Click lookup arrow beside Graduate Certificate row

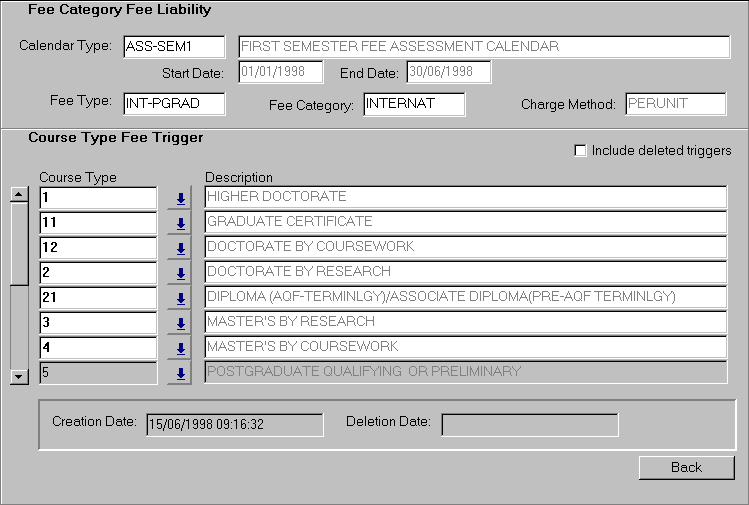point(181,223)
